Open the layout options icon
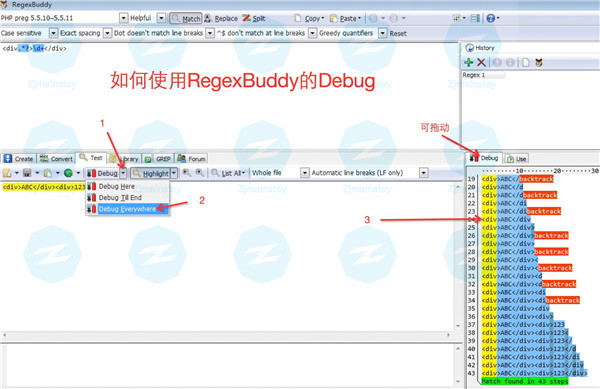This screenshot has width=600, height=389. pos(459,18)
